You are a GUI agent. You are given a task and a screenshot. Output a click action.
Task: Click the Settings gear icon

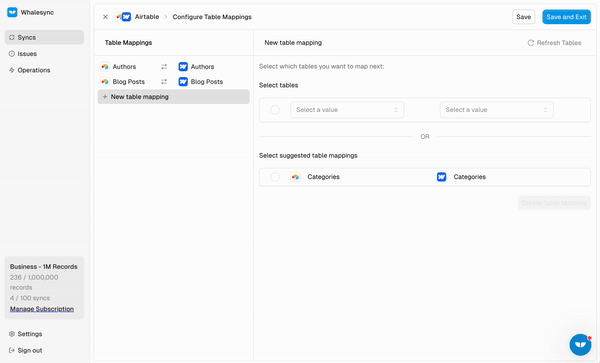coord(12,334)
